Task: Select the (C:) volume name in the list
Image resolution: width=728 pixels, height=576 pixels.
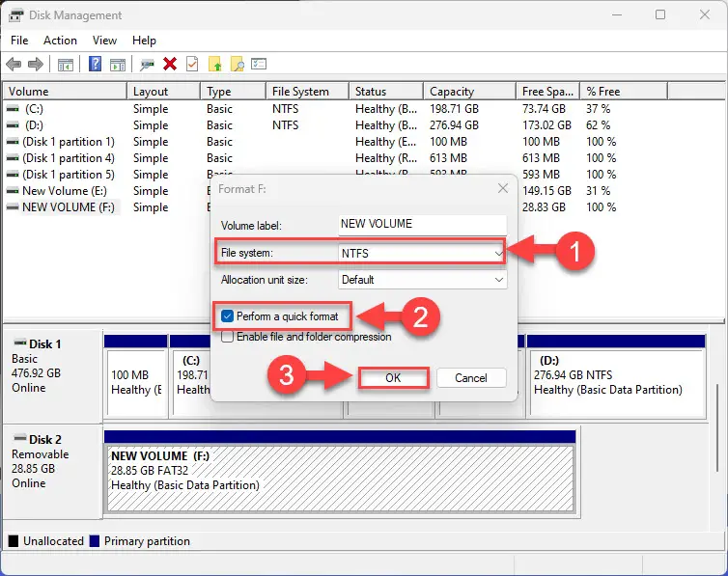Action: [x=34, y=108]
